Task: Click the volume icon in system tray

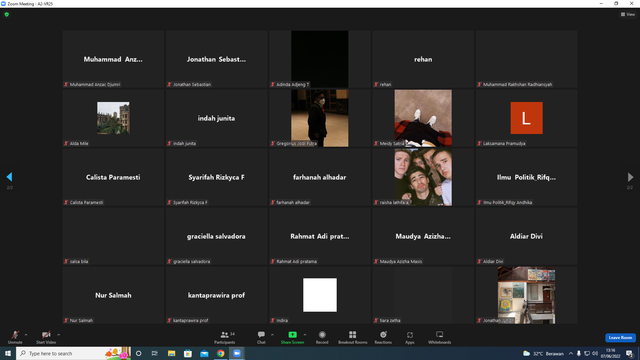Action: [x=595, y=353]
